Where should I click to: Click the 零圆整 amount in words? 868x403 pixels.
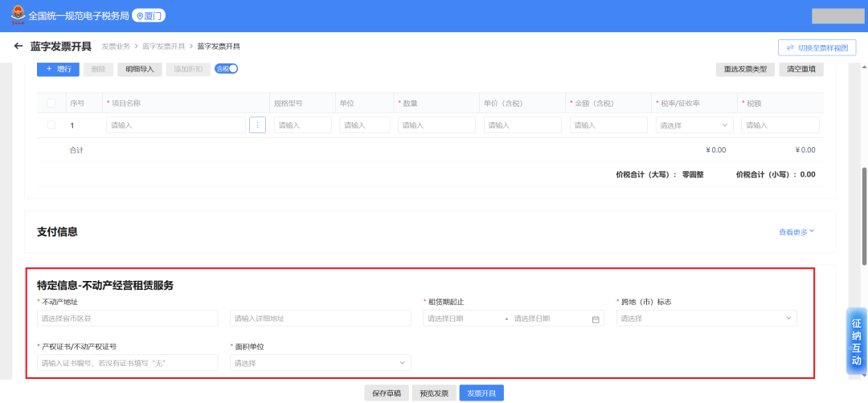[693, 174]
